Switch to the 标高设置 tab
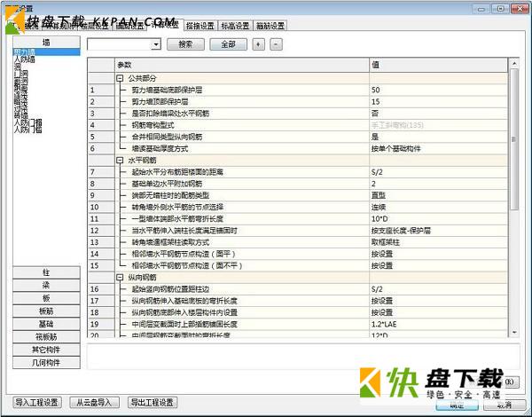Screen dimensions: 532x417 [x=235, y=26]
